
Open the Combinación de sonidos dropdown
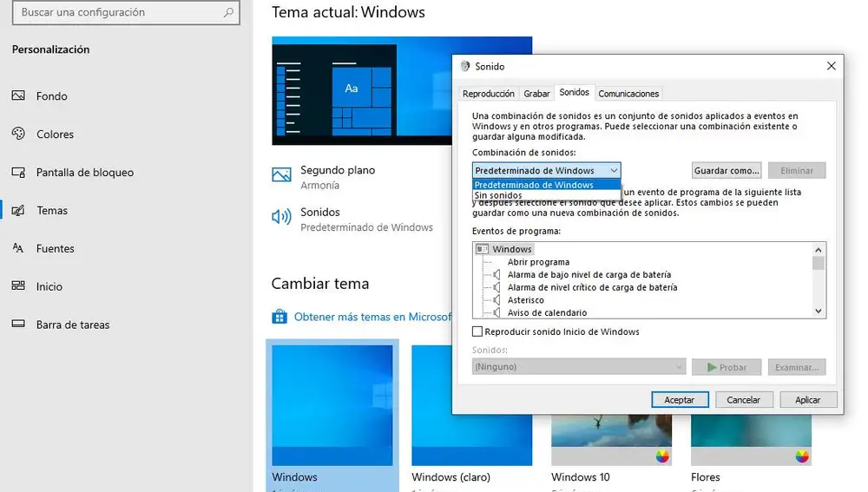pyautogui.click(x=546, y=170)
